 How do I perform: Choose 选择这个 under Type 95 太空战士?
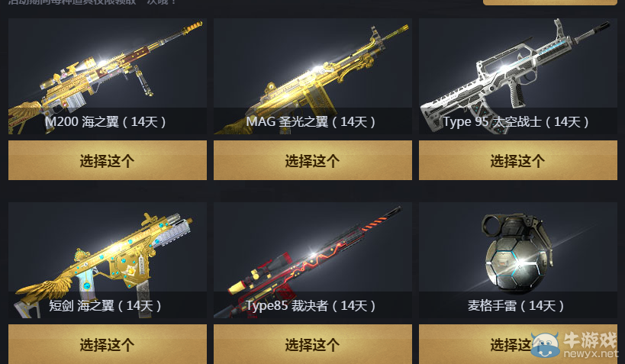point(517,160)
